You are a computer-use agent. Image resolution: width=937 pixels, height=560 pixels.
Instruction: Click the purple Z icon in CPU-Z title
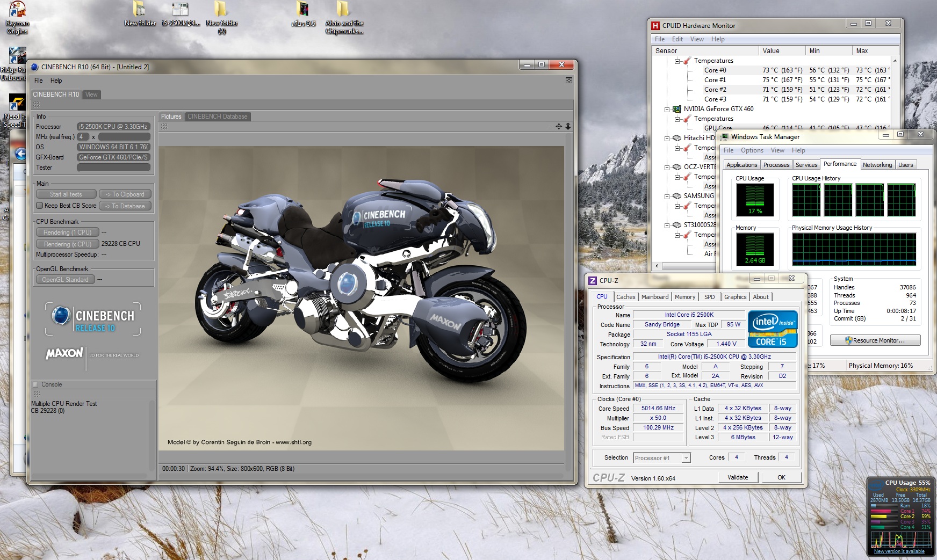tap(593, 280)
